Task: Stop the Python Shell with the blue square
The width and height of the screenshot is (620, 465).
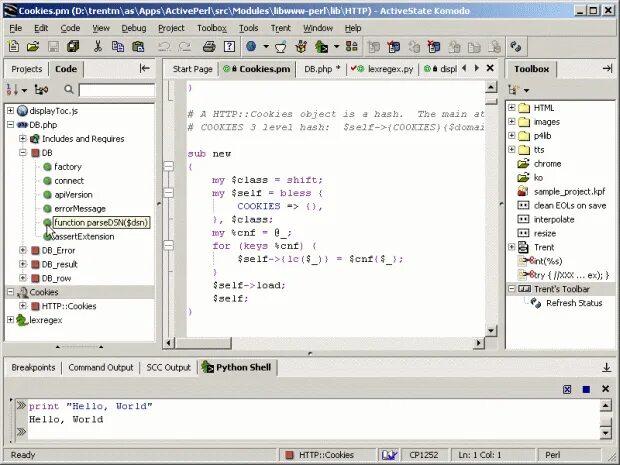Action: point(586,389)
